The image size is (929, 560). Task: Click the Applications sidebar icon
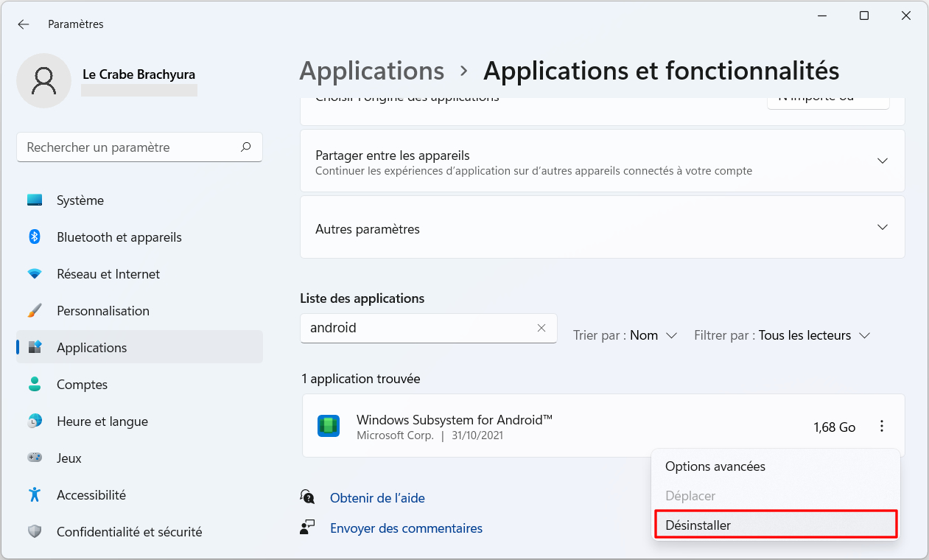click(35, 347)
